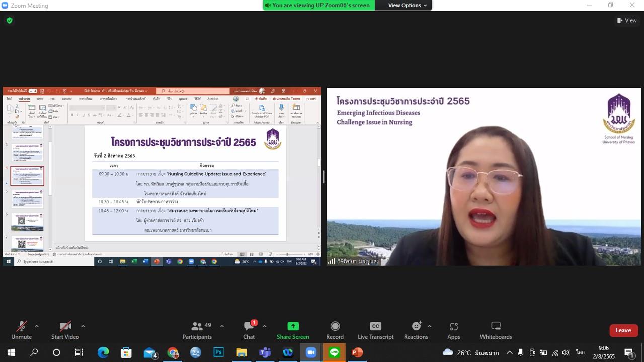Screen dimensions: 644x362
Task: Open Whiteboards
Action: (x=496, y=330)
